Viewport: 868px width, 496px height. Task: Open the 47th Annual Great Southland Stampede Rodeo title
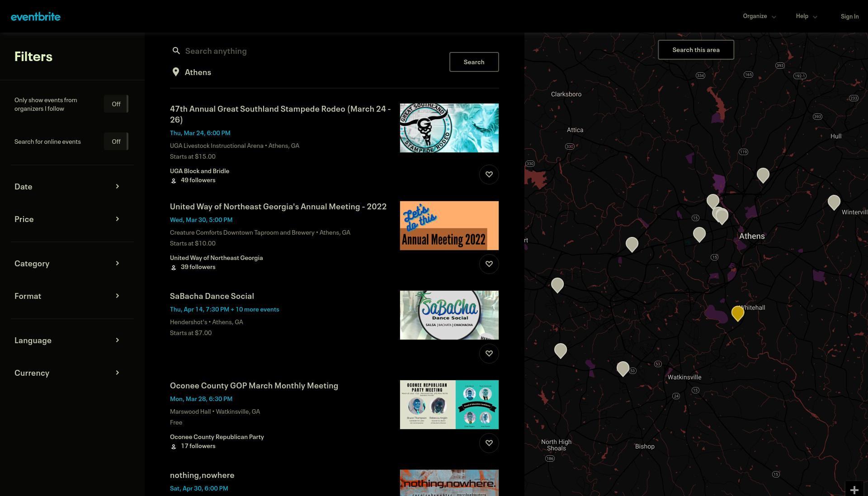[280, 114]
